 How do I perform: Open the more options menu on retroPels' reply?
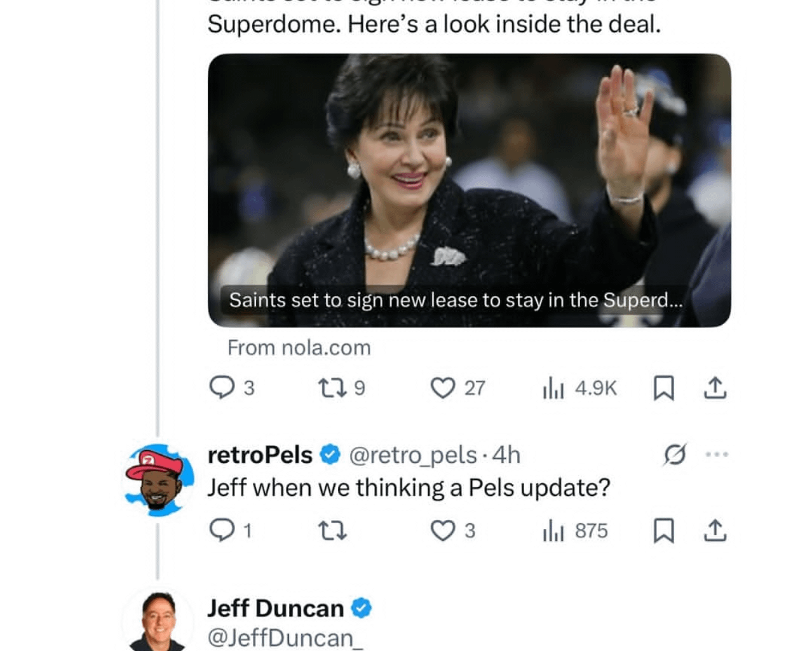point(717,454)
